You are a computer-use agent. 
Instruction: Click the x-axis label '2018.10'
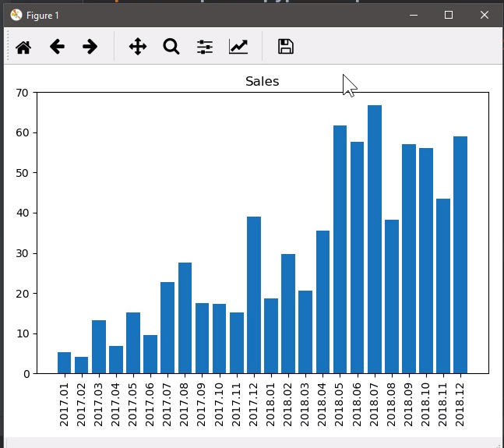point(425,404)
